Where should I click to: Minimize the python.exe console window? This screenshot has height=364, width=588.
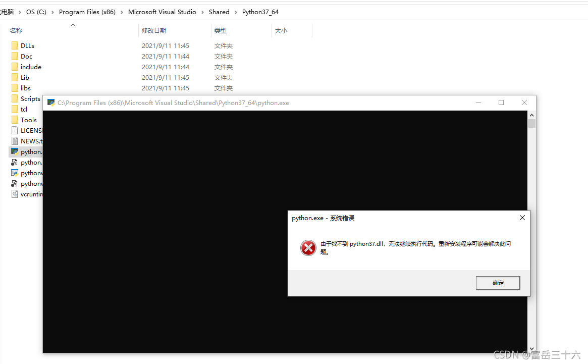[478, 103]
